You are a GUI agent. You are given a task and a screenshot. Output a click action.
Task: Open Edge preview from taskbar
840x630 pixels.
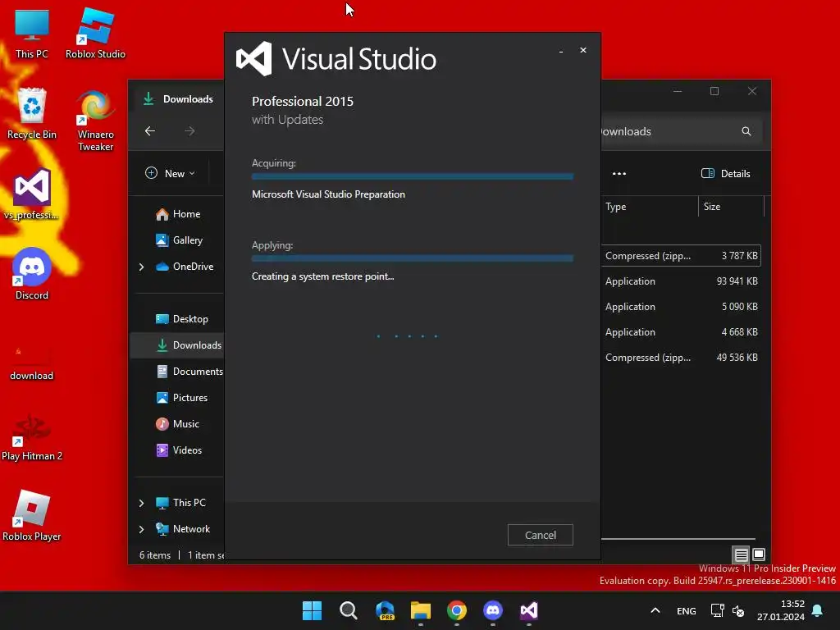385,610
